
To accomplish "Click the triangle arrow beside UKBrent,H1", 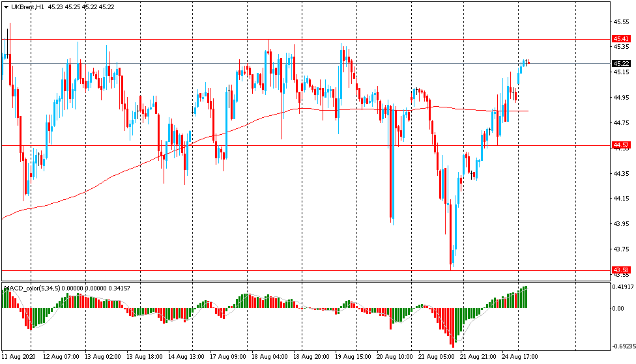I will (6, 7).
